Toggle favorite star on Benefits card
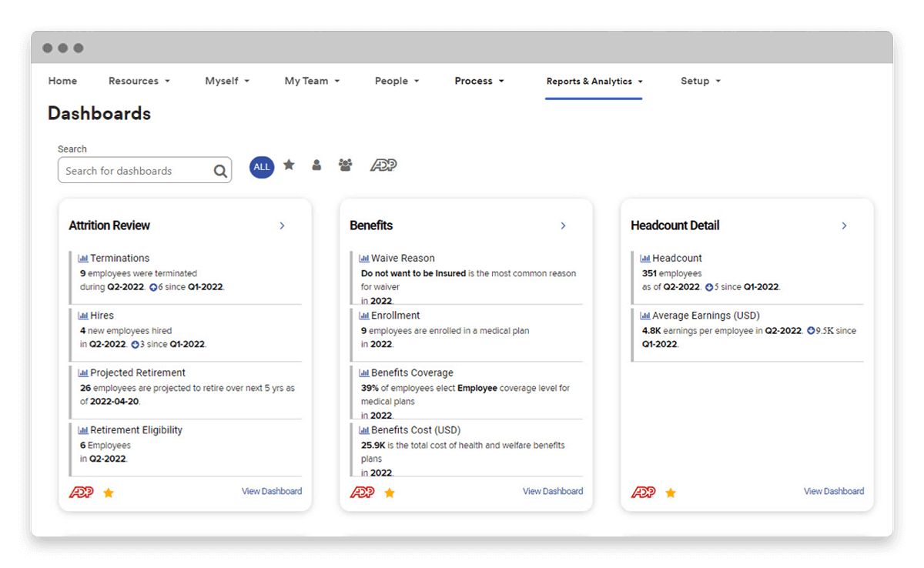Screen dimensions: 924x568 pyautogui.click(x=390, y=493)
